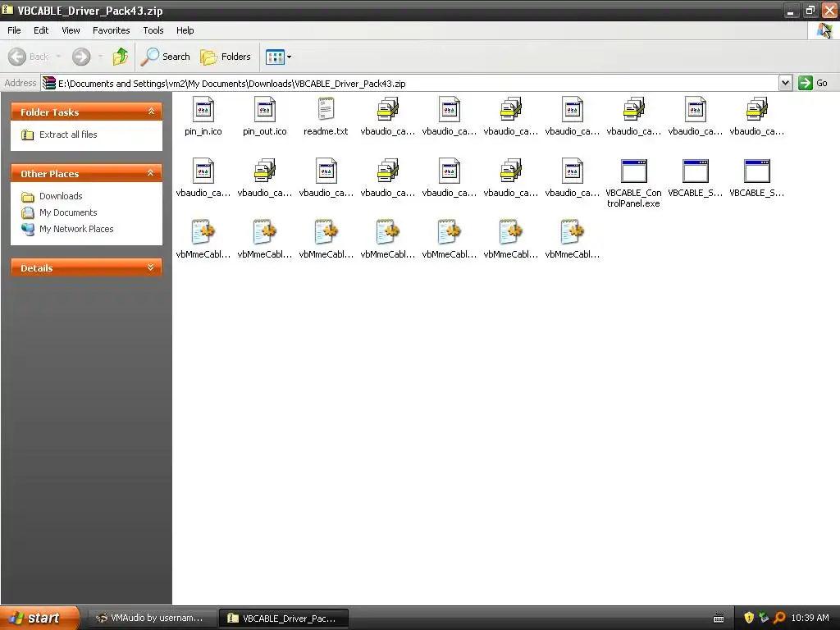
Task: Click the VBCABLE_Driver_Pac taskbar button
Action: pos(283,618)
